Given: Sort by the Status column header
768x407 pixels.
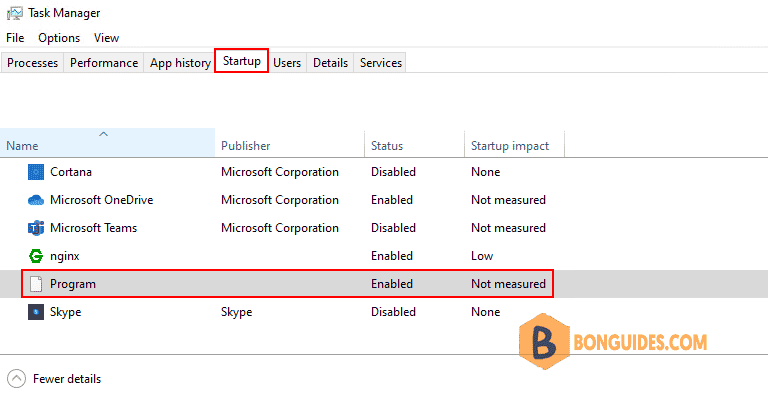Looking at the screenshot, I should tap(414, 143).
